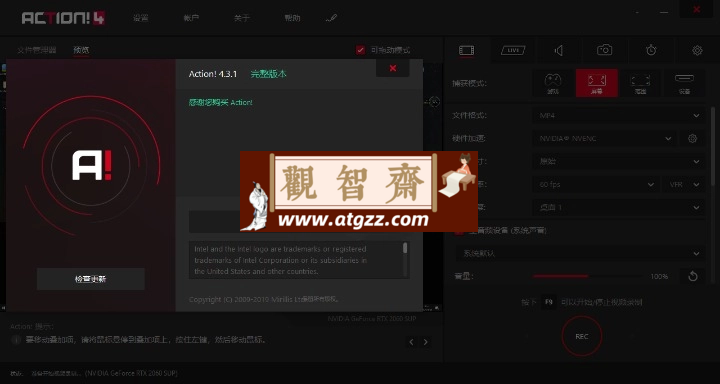Click the info icon beside the tip text

16,340
